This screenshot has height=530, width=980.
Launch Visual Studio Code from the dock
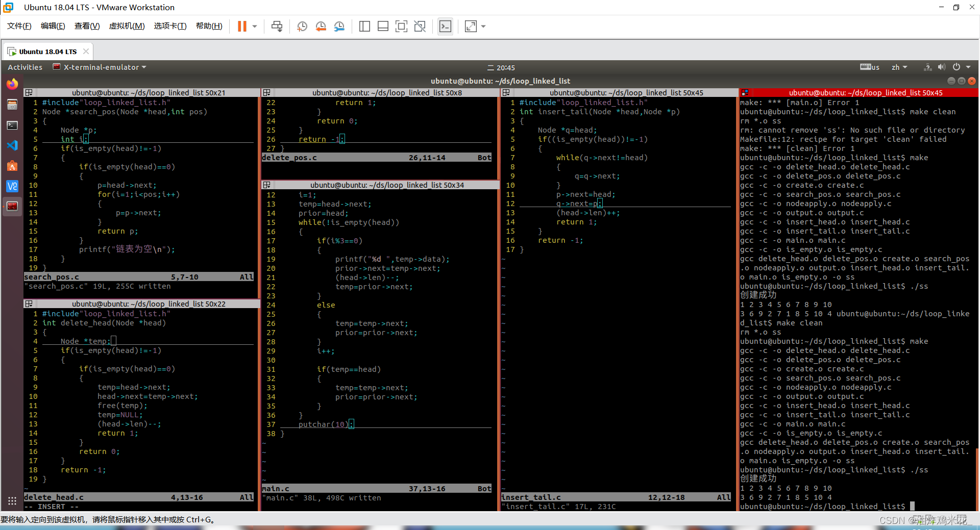click(12, 145)
